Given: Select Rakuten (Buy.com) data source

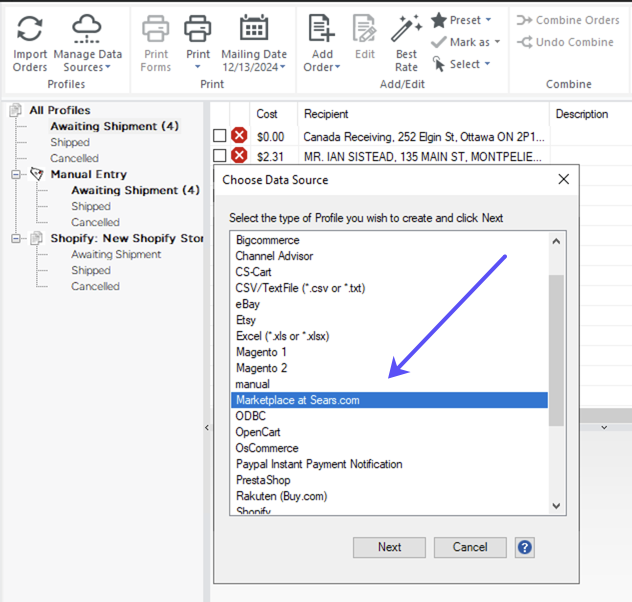Looking at the screenshot, I should tap(389, 496).
